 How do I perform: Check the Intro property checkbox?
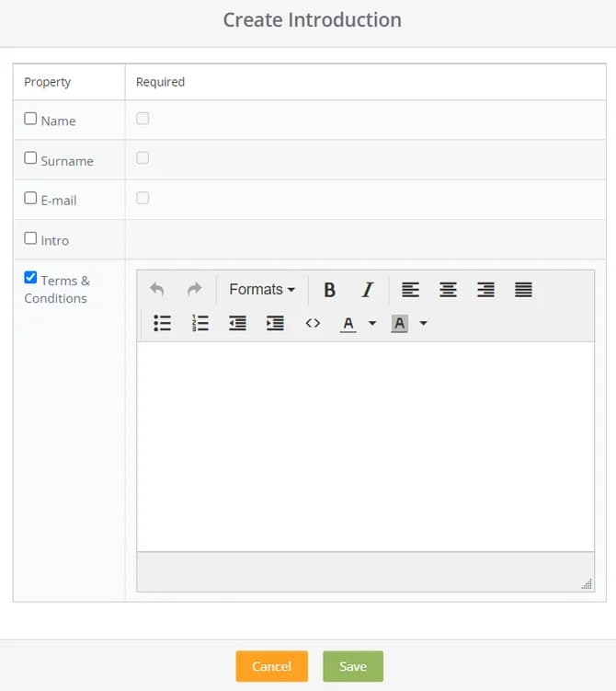tap(30, 238)
